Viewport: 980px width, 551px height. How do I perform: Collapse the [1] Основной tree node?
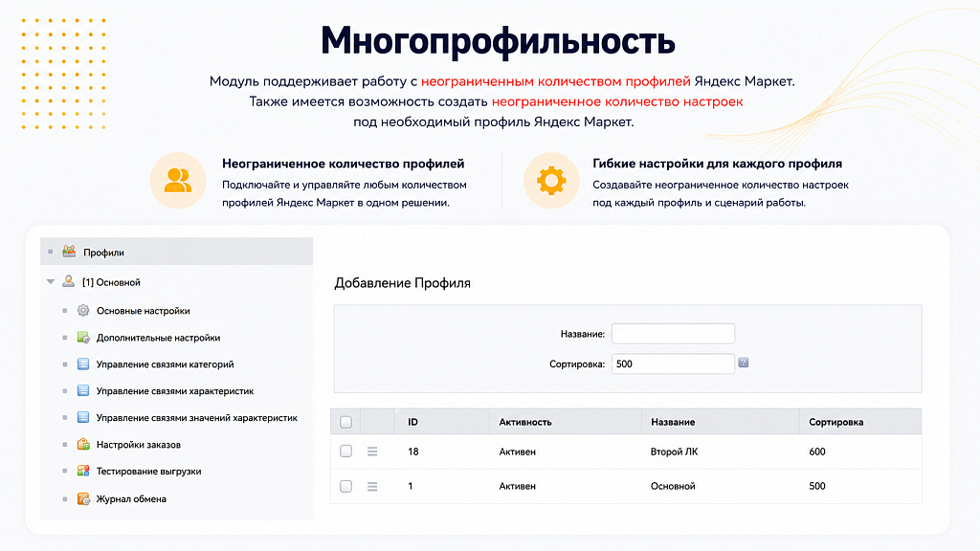(51, 282)
